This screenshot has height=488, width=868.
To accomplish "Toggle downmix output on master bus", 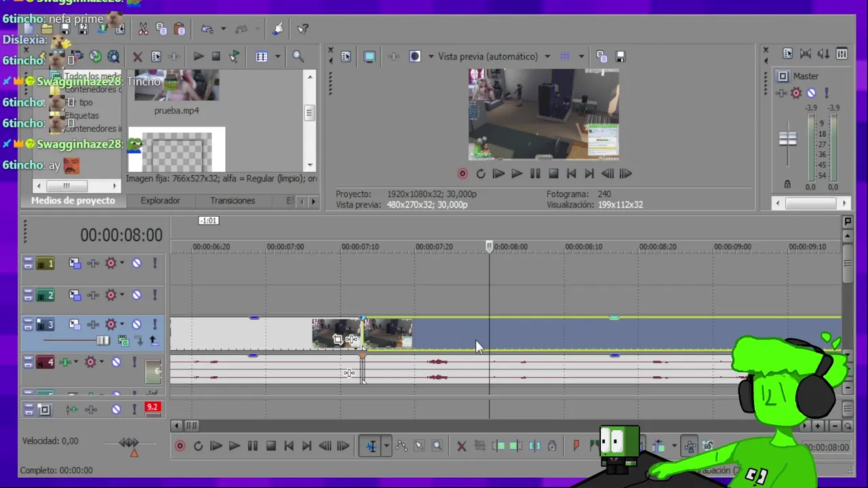I will [806, 54].
